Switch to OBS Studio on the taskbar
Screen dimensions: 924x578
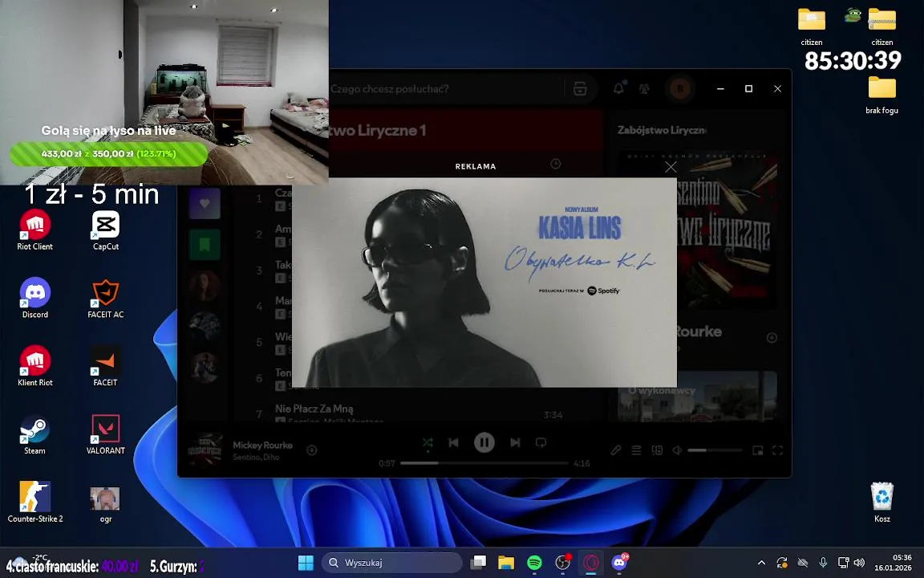(x=563, y=563)
